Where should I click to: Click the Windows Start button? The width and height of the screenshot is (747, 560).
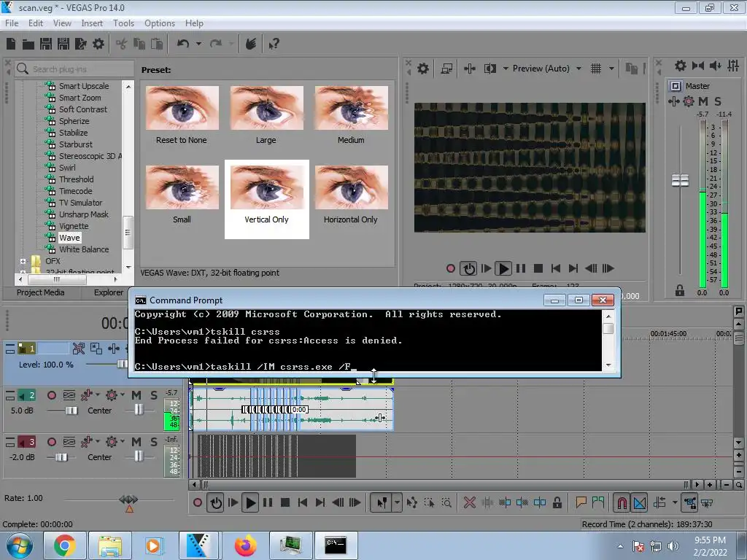tap(19, 545)
